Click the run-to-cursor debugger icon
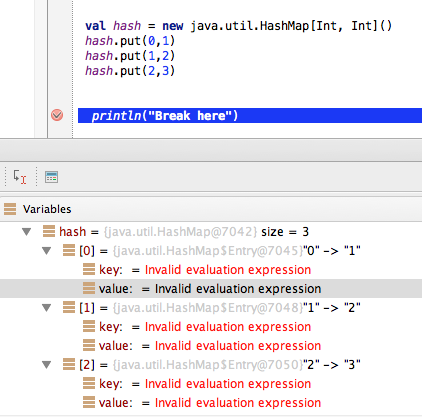The height and width of the screenshot is (417, 422). tap(19, 177)
